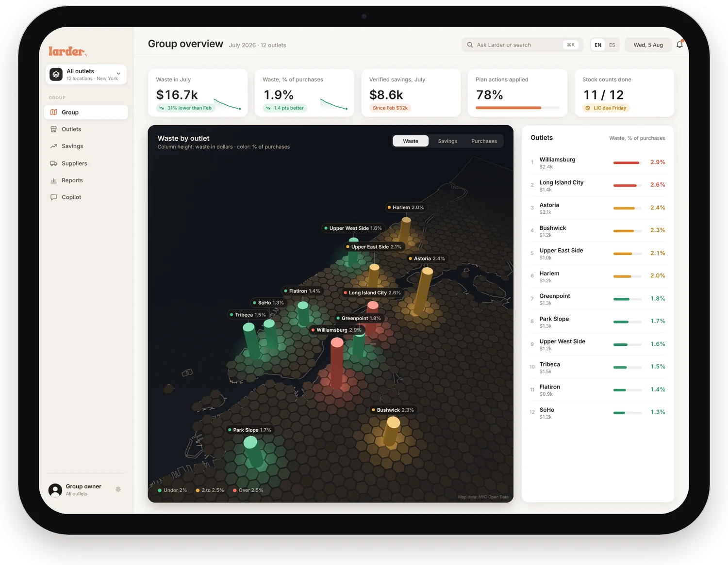Click the Savings trend icon in sidebar
Screen dimensions: 728x565
53,146
